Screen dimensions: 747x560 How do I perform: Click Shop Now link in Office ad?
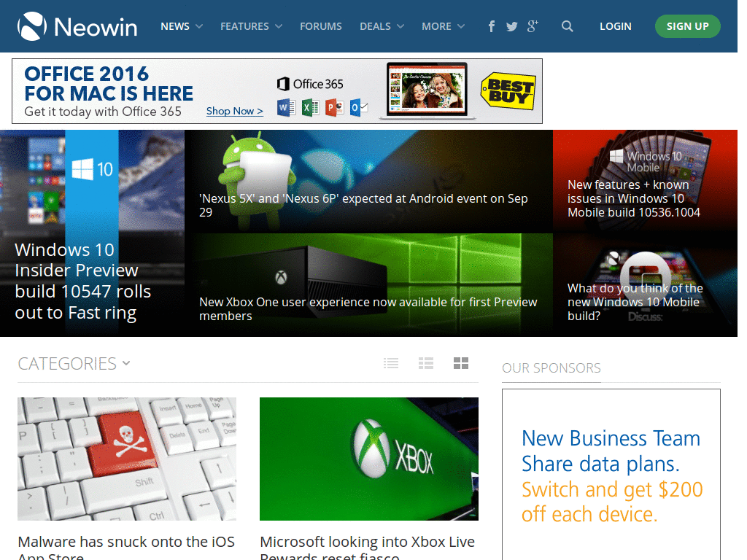(x=234, y=111)
